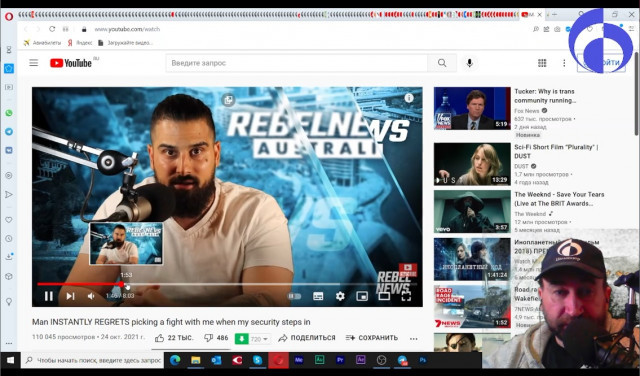Enter fullscreen video mode
The height and width of the screenshot is (376, 640).
[x=406, y=296]
